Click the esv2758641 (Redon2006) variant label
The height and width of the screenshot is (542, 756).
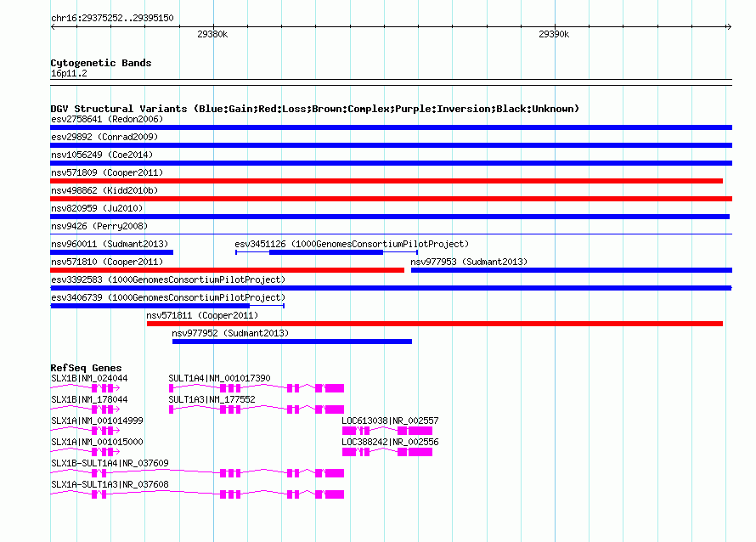point(107,119)
